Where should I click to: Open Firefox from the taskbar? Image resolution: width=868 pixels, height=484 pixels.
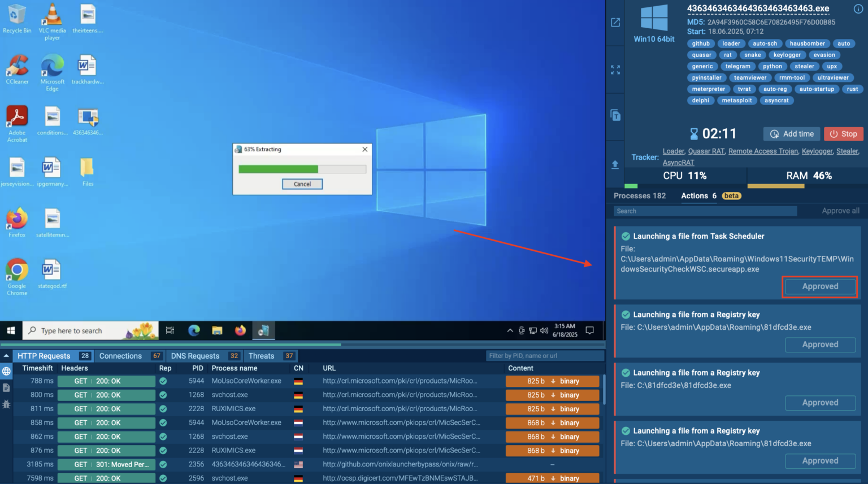(240, 330)
